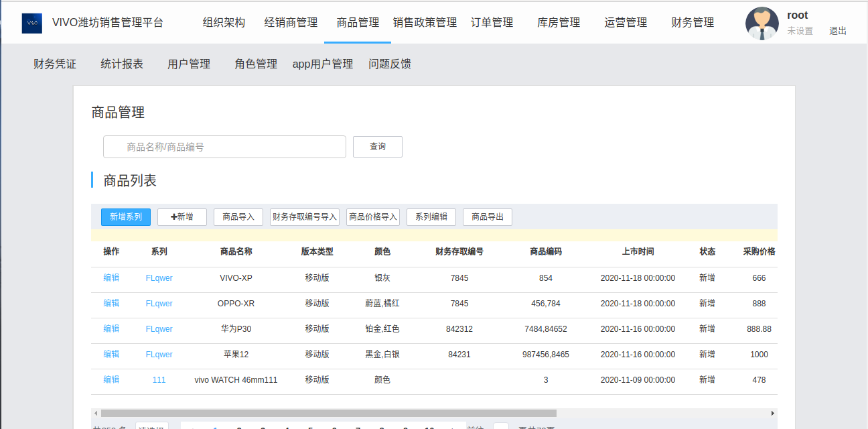Open 商品导入 to import products
This screenshot has width=868, height=429.
tap(238, 217)
